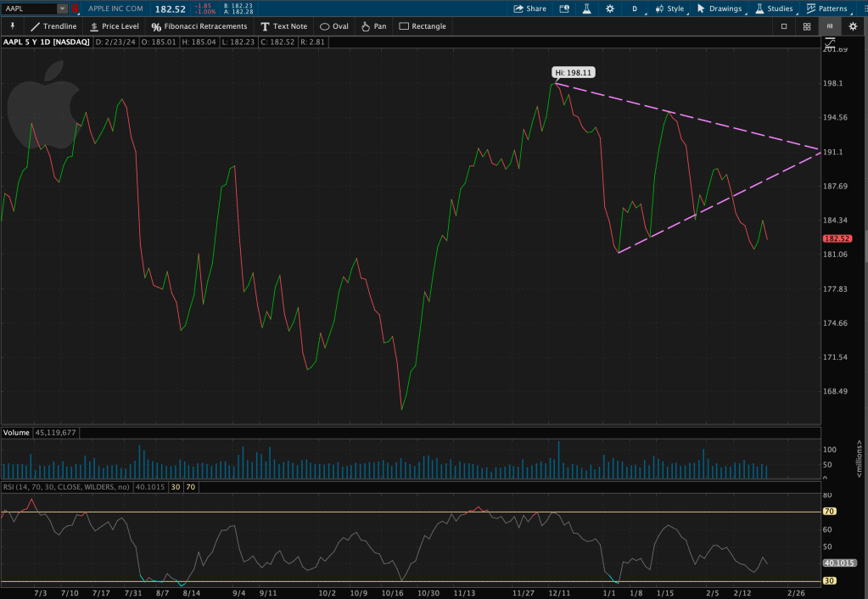Image resolution: width=868 pixels, height=599 pixels.
Task: Click the flask icon next to Share
Action: [585, 8]
